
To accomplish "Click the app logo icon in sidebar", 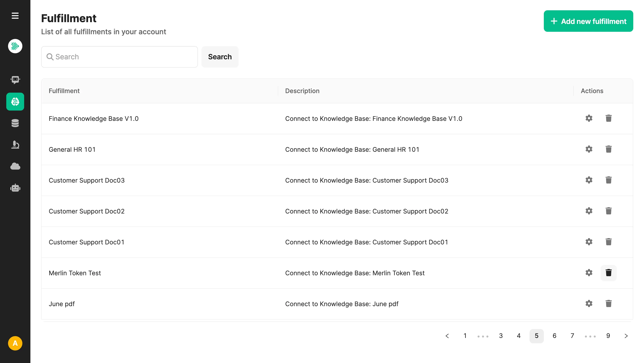I will [15, 46].
